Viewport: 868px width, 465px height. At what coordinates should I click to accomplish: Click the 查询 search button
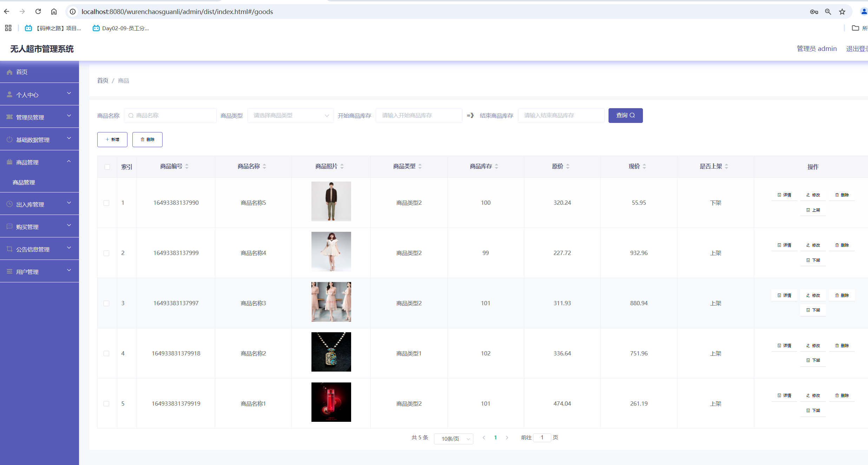pyautogui.click(x=625, y=116)
